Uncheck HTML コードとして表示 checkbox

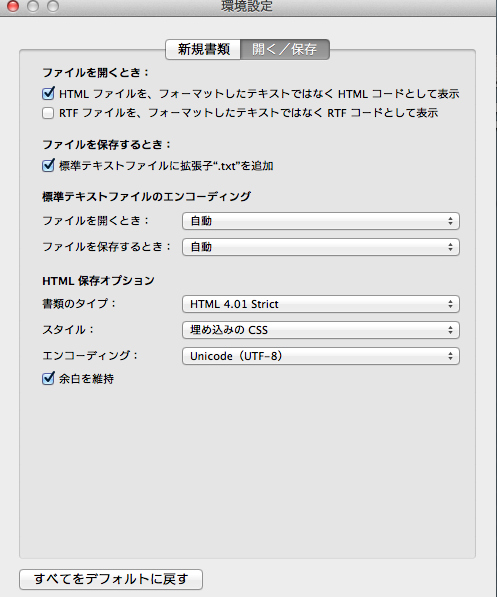(48, 93)
